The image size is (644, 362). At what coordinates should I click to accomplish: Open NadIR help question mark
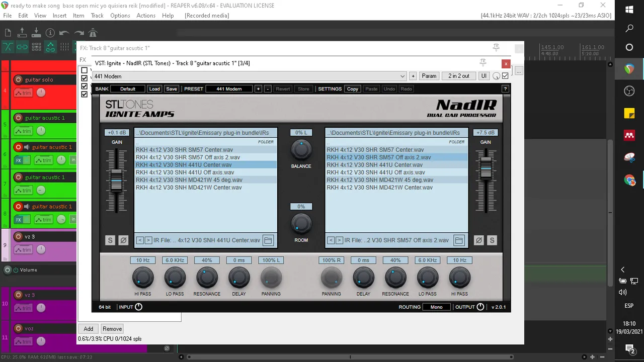point(505,89)
